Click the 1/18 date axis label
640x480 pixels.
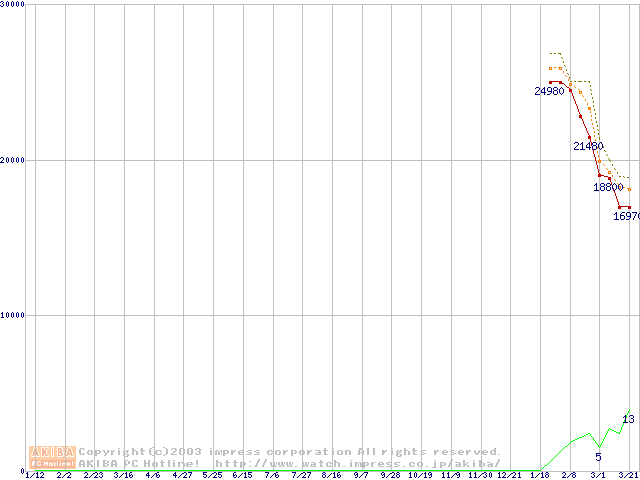[x=540, y=476]
